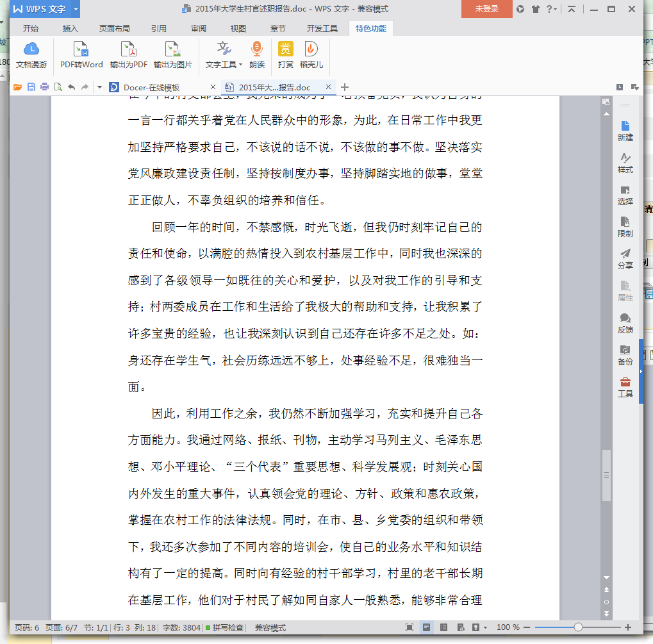This screenshot has height=644, width=653.
Task: Select outline view in status bar
Action: [444, 627]
